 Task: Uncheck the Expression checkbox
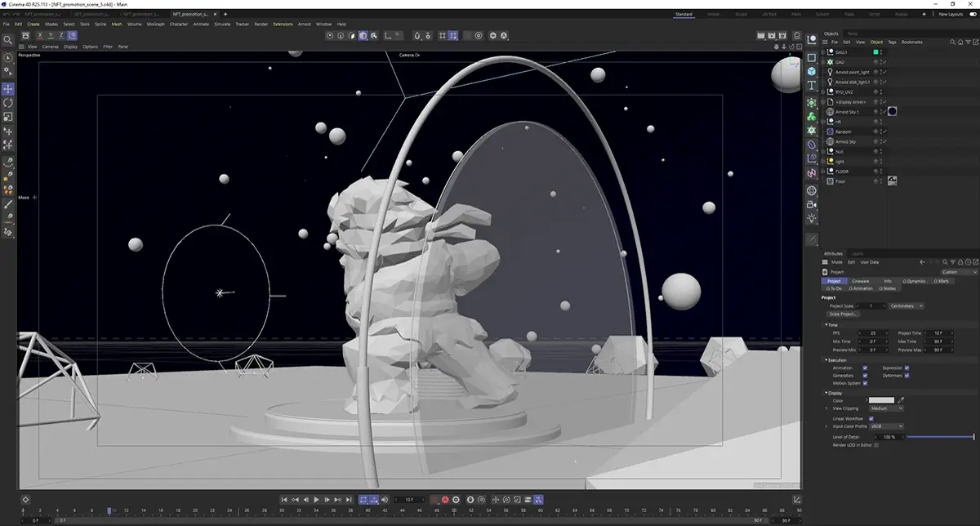point(906,368)
